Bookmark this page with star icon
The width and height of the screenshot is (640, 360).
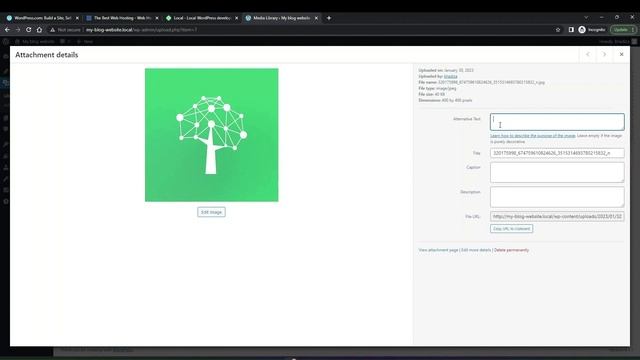click(558, 30)
